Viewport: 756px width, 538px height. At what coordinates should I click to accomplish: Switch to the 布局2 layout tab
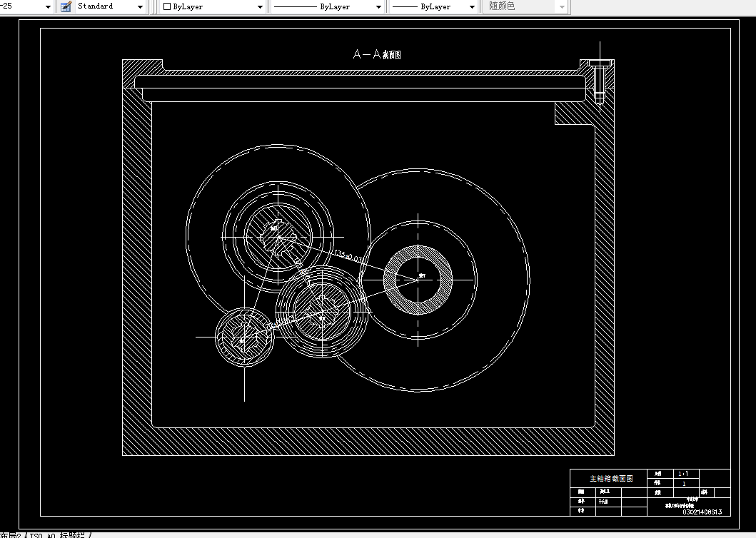coord(11,535)
